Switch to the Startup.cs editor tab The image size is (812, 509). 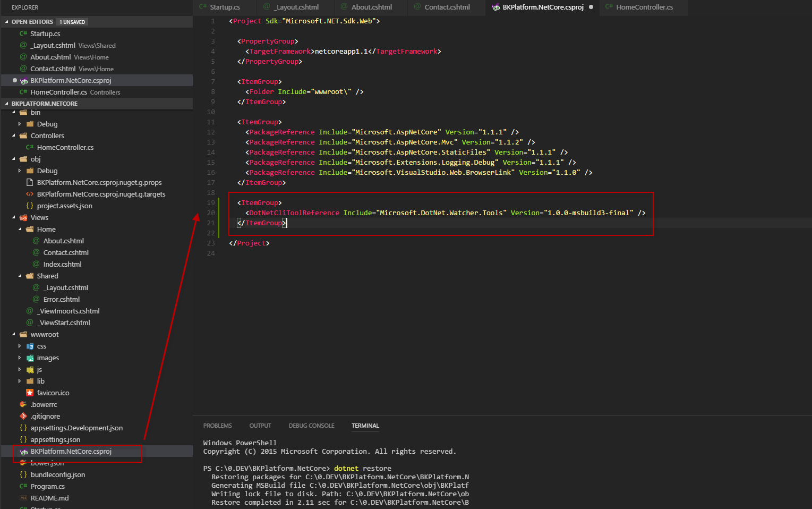[225, 7]
